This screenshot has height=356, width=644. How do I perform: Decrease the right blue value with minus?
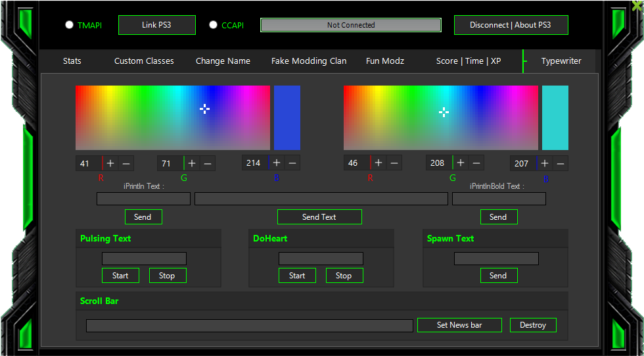point(561,163)
